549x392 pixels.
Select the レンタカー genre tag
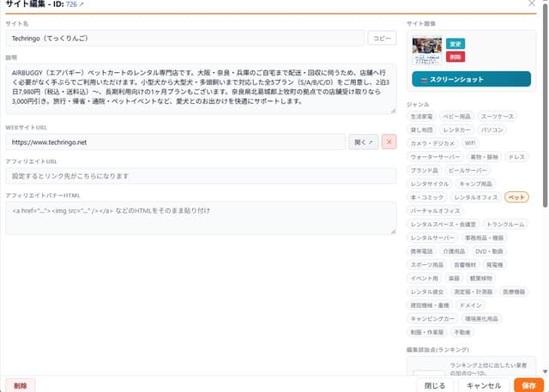click(457, 130)
